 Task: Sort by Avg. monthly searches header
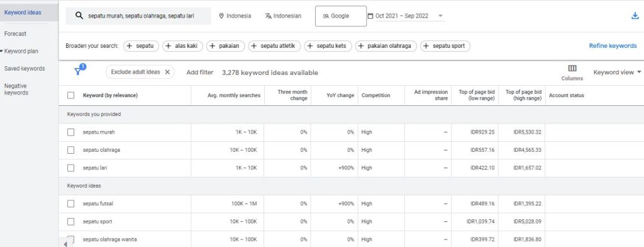(x=234, y=96)
